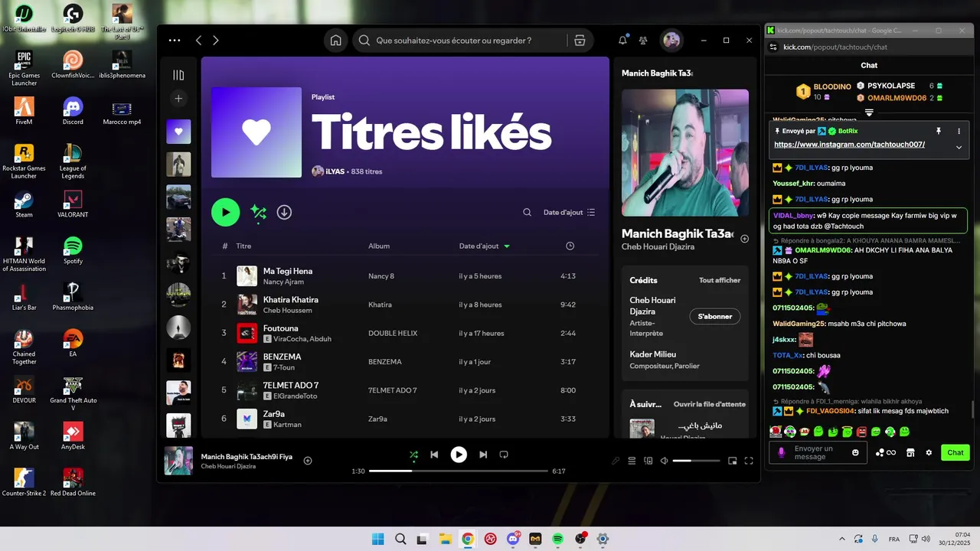
Task: Sort by Album column header
Action: [x=379, y=246]
